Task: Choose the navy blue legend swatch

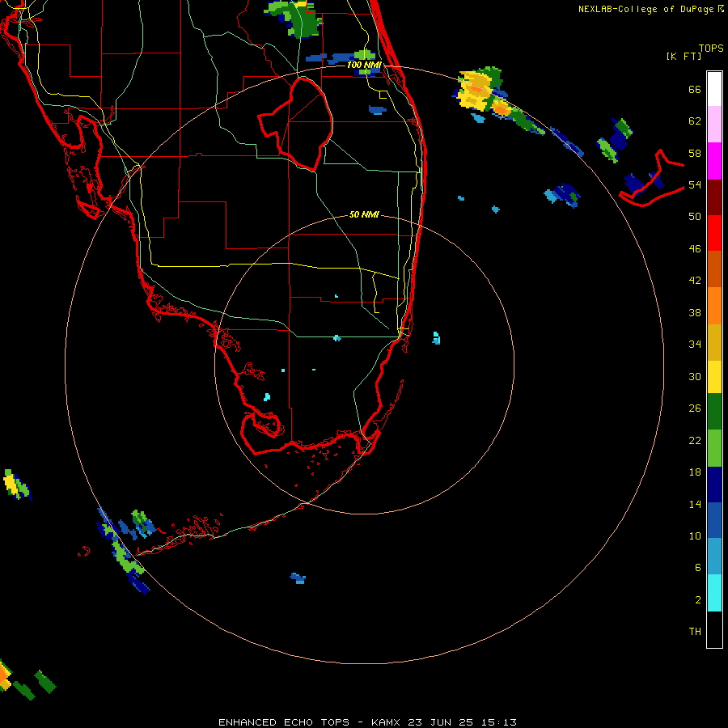Action: coord(714,485)
